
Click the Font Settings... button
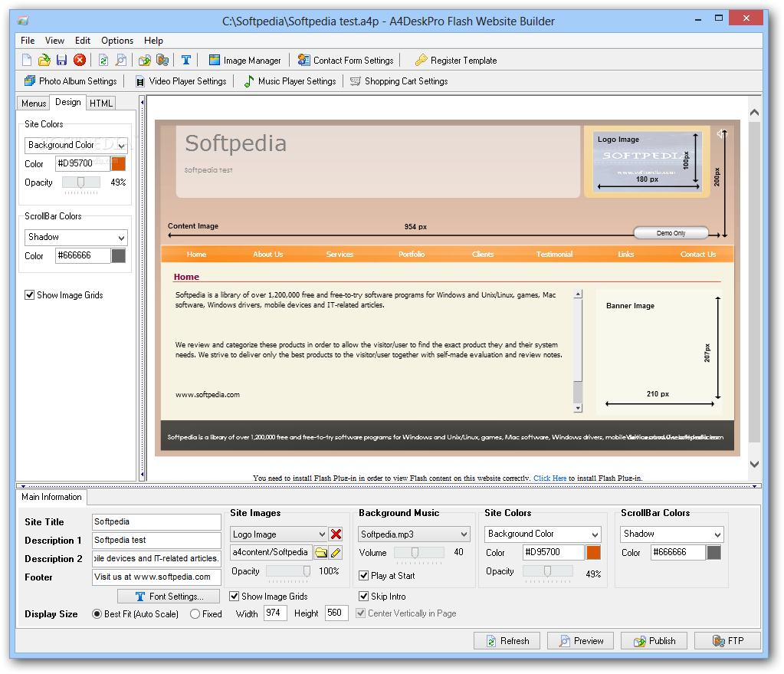[x=169, y=597]
